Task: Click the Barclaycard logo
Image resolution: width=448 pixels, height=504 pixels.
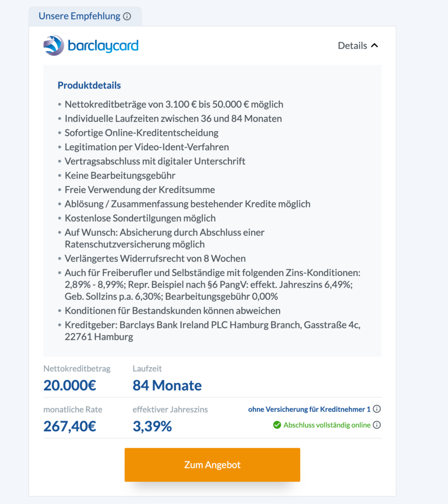Action: click(x=91, y=45)
